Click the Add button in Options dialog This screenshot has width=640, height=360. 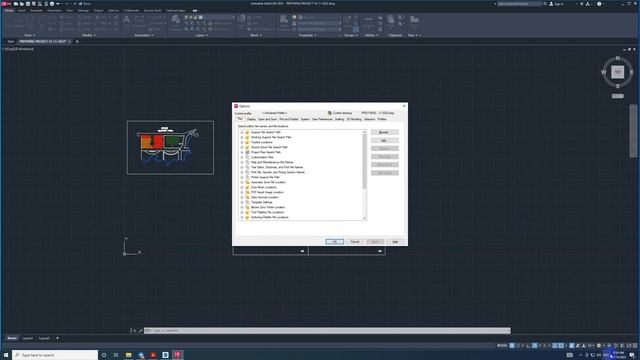point(384,140)
